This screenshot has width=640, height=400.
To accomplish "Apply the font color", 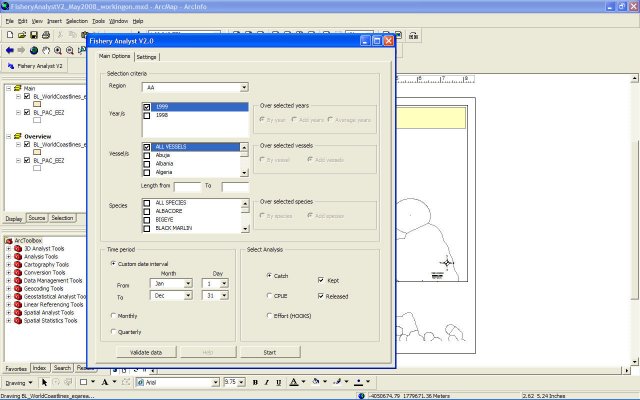I will point(294,382).
